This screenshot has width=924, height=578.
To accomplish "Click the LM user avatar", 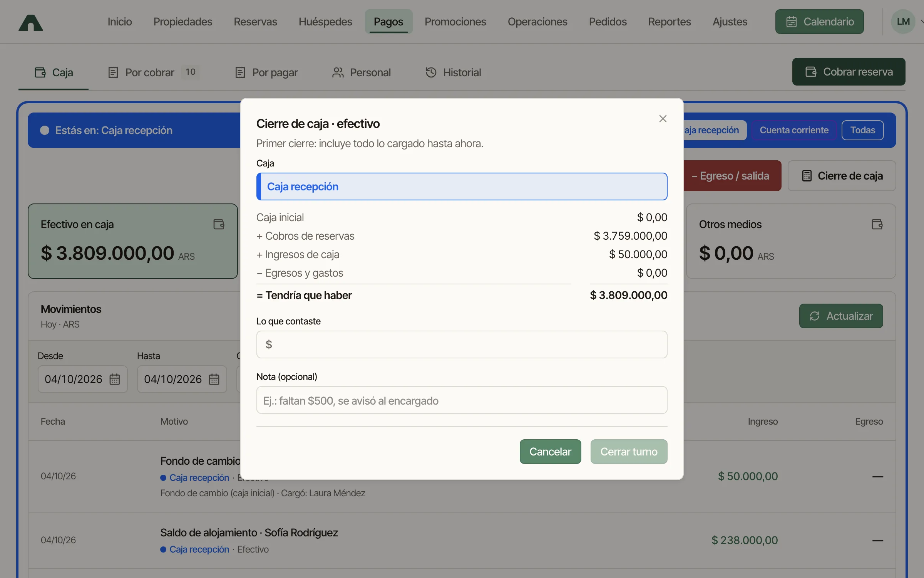I will point(903,22).
